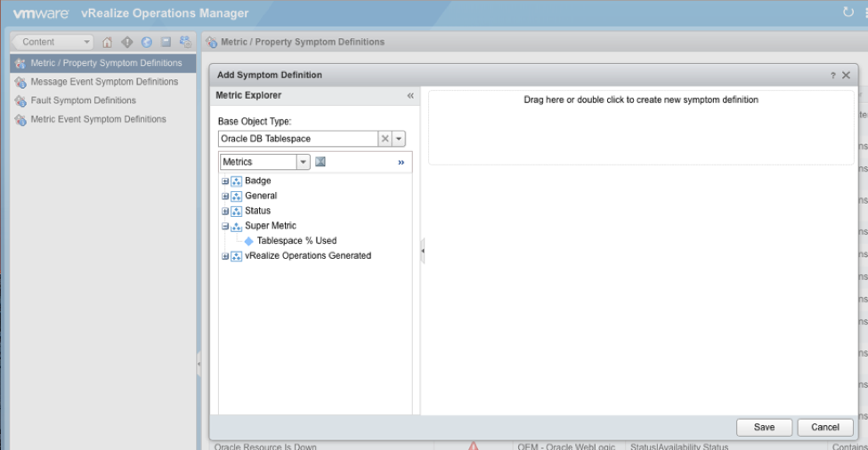
Task: Click the symptom definition drop area
Action: pos(641,128)
